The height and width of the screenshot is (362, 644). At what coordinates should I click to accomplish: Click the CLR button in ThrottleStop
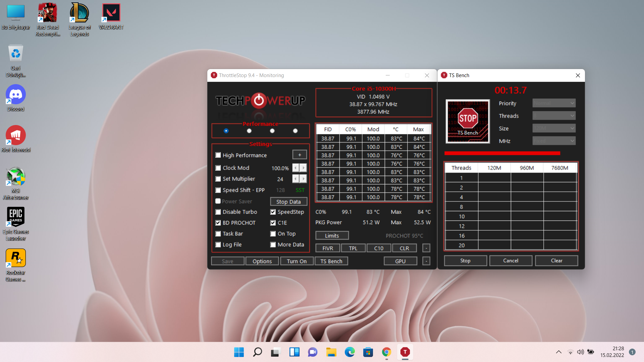pyautogui.click(x=404, y=248)
